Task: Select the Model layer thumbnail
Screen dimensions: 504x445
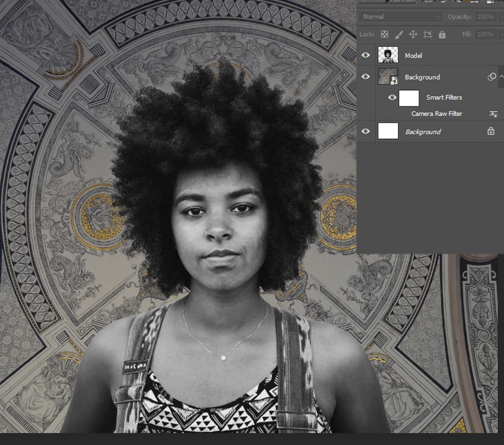Action: tap(388, 55)
